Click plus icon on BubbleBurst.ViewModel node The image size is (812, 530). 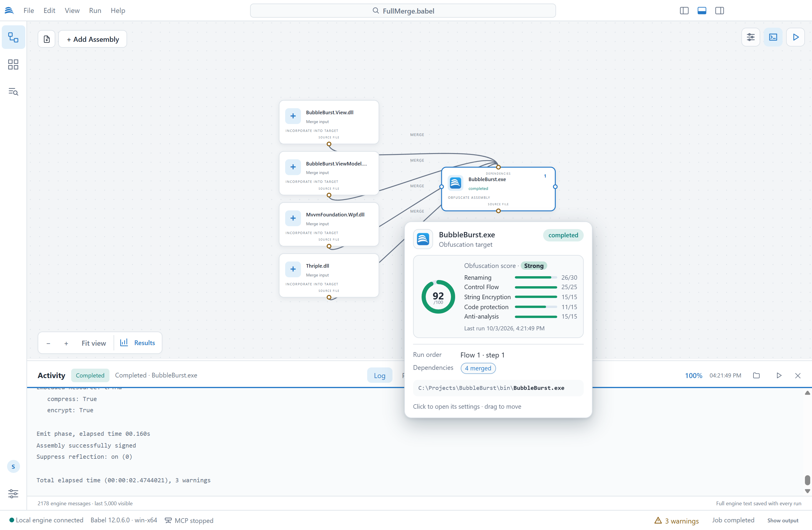(293, 167)
